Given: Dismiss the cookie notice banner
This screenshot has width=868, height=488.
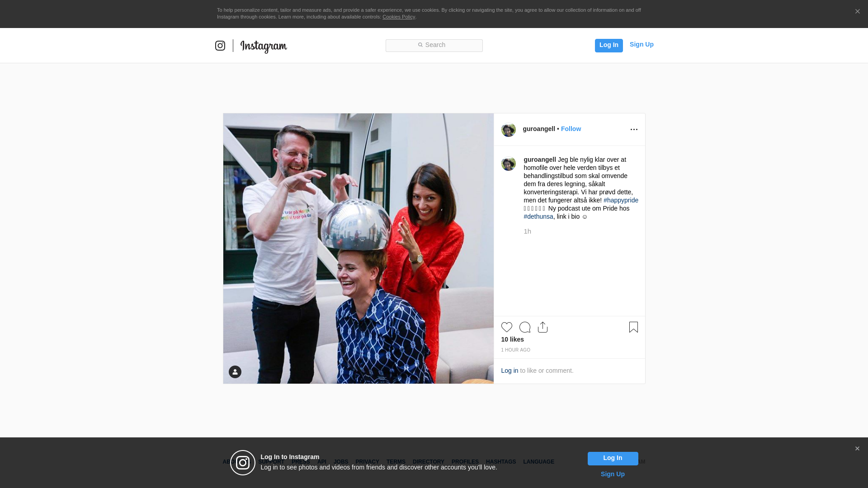Looking at the screenshot, I should point(857,12).
